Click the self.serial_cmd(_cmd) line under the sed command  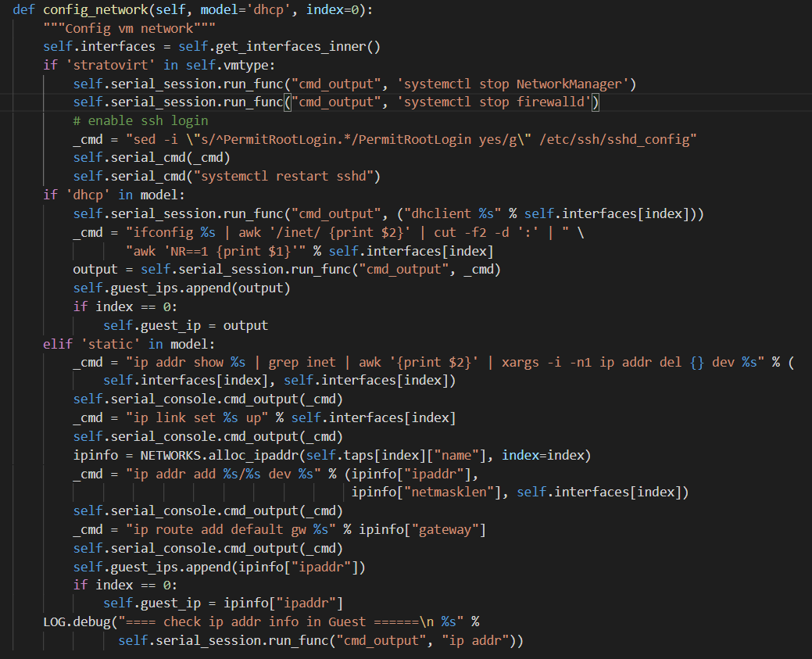[x=152, y=157]
